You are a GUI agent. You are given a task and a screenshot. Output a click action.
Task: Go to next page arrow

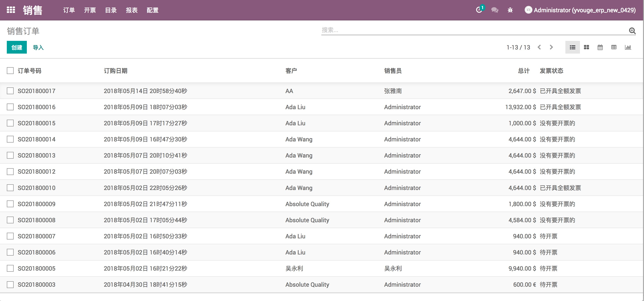pos(551,47)
